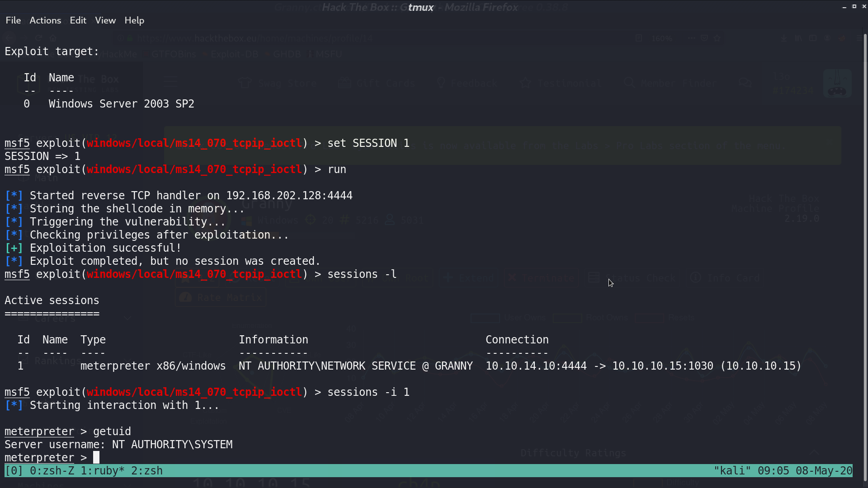Click 'Triggering the vulnerability...' line
Image resolution: width=868 pixels, height=488 pixels.
coord(115,222)
